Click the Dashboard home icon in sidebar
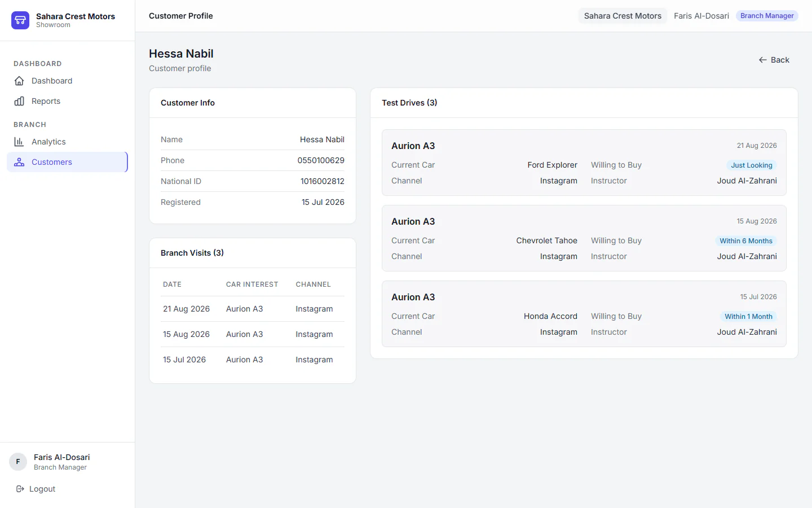The image size is (812, 508). pos(19,81)
